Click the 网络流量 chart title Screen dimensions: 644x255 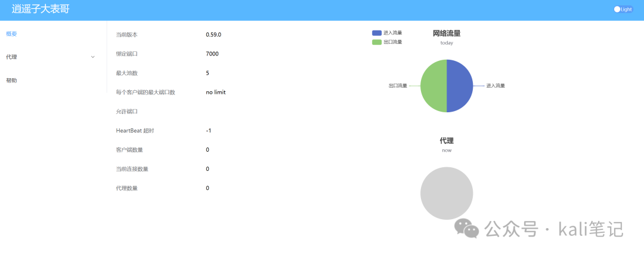(x=447, y=33)
